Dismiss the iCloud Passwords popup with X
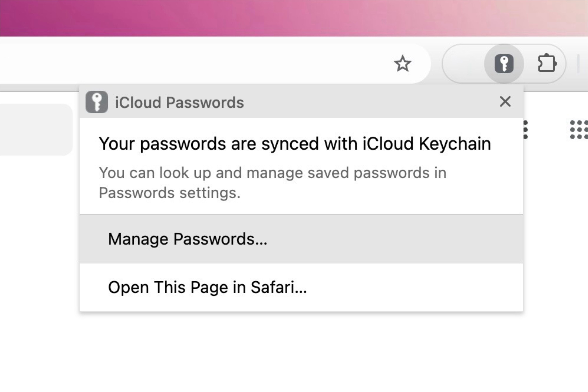This screenshot has width=588, height=392. coord(505,102)
